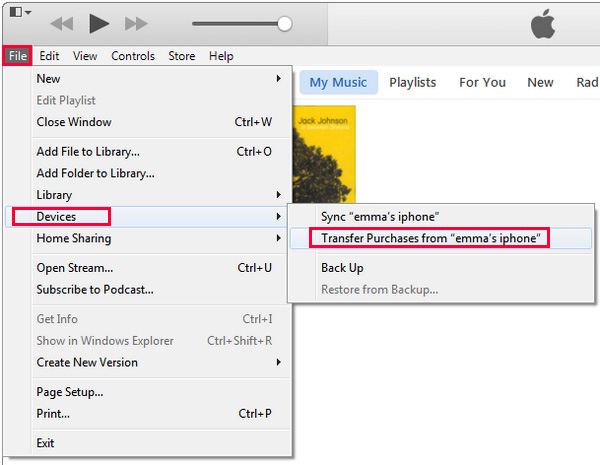This screenshot has width=600, height=465.
Task: Choose Back Up in Devices submenu
Action: click(x=441, y=268)
